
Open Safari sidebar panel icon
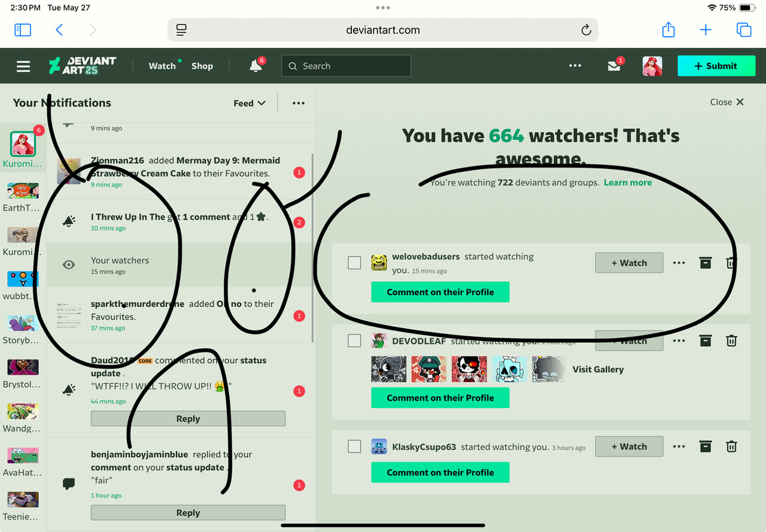[23, 30]
